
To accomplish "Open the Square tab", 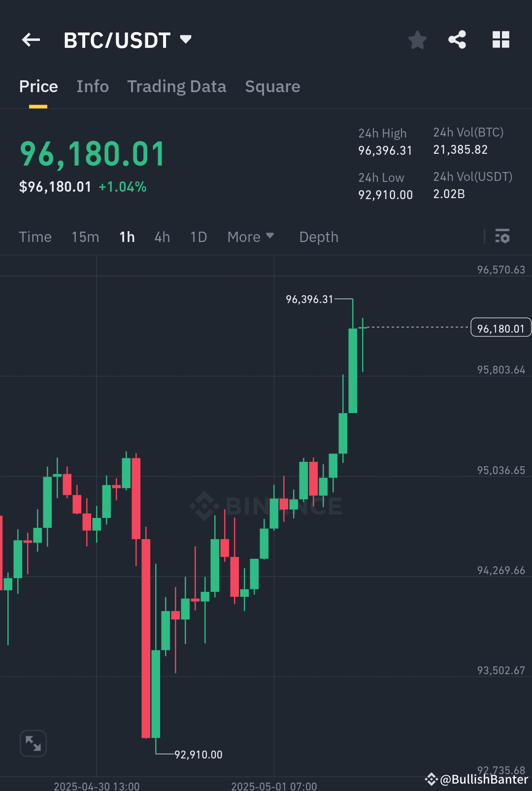I will pos(272,87).
